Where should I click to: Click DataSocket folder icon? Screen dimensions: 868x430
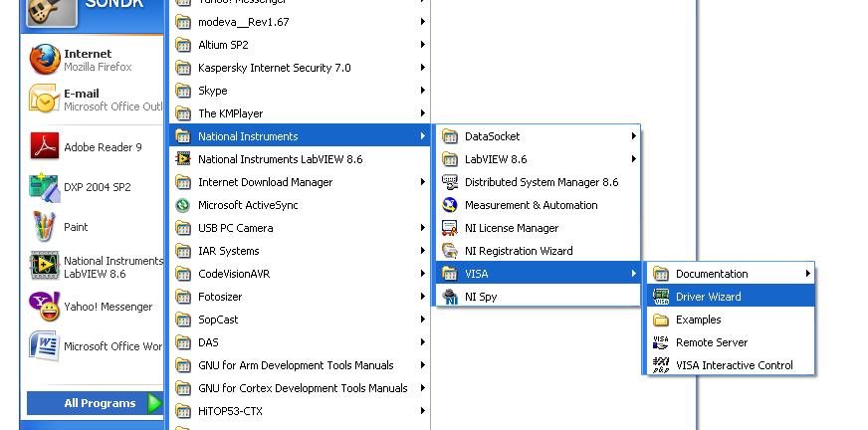click(450, 136)
